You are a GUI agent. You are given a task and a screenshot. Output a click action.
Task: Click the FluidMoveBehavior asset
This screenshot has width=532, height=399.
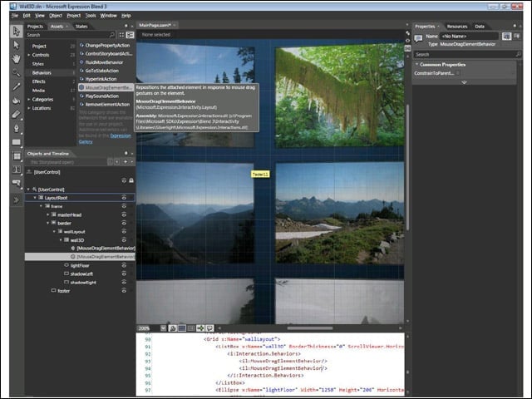click(104, 62)
